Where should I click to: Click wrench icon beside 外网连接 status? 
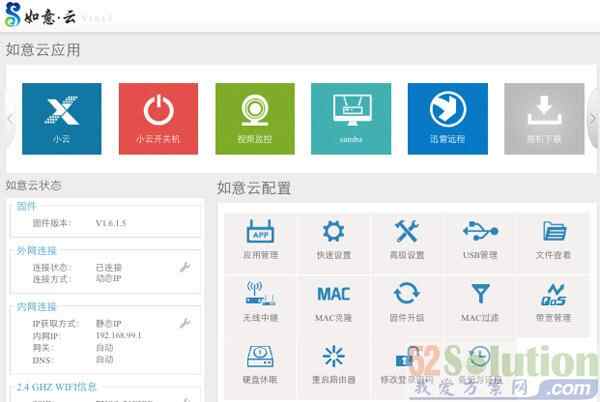pyautogui.click(x=184, y=267)
